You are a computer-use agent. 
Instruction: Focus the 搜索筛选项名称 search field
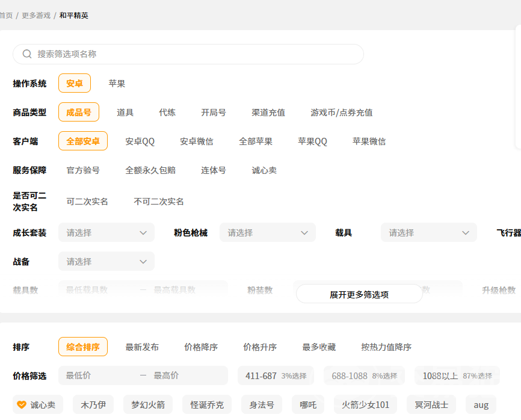coord(193,54)
